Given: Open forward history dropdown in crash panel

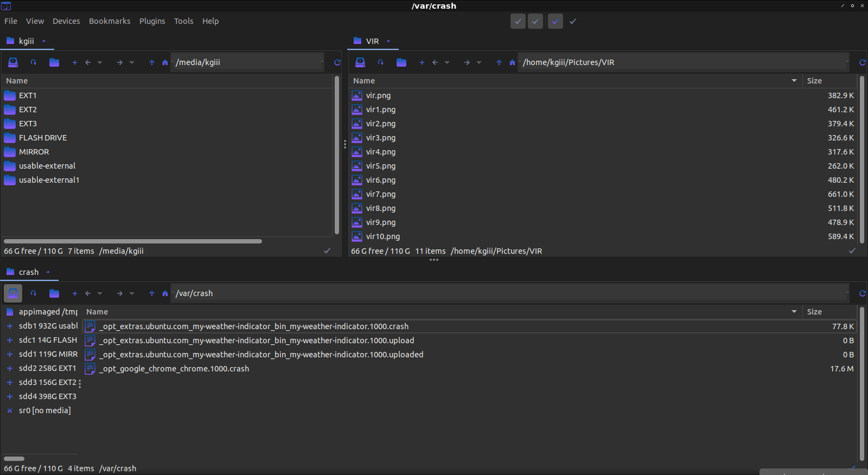Looking at the screenshot, I should (x=132, y=293).
